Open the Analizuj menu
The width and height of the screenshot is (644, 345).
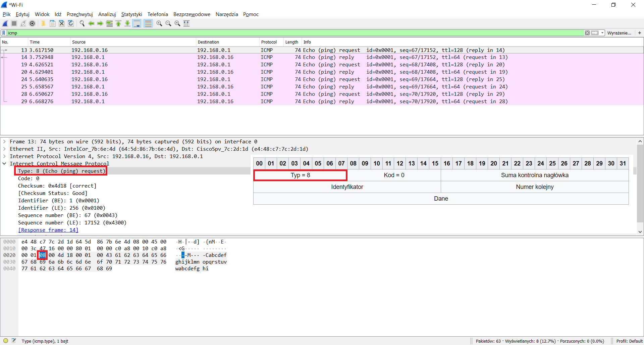(x=107, y=14)
